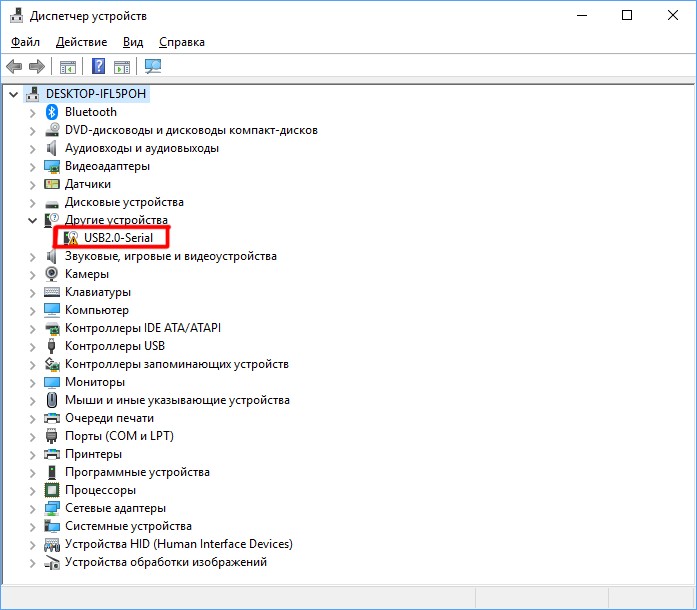Select the Клавиатуры tree row

click(98, 292)
